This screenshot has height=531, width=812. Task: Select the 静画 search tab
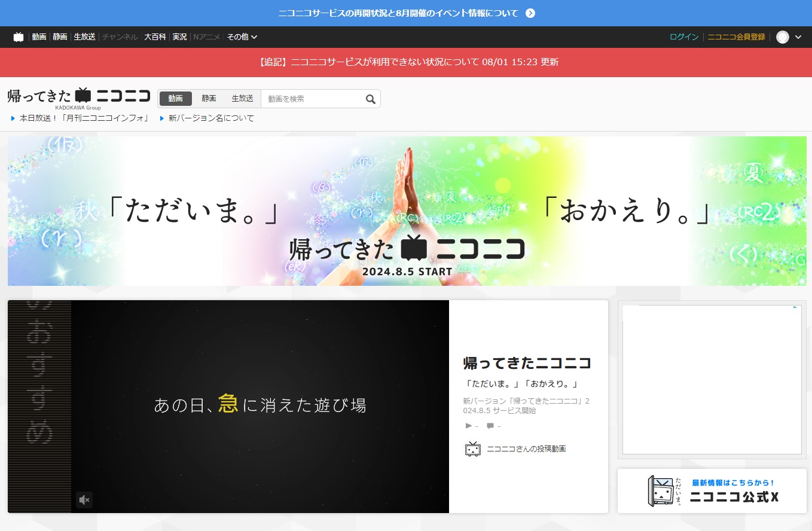click(209, 99)
